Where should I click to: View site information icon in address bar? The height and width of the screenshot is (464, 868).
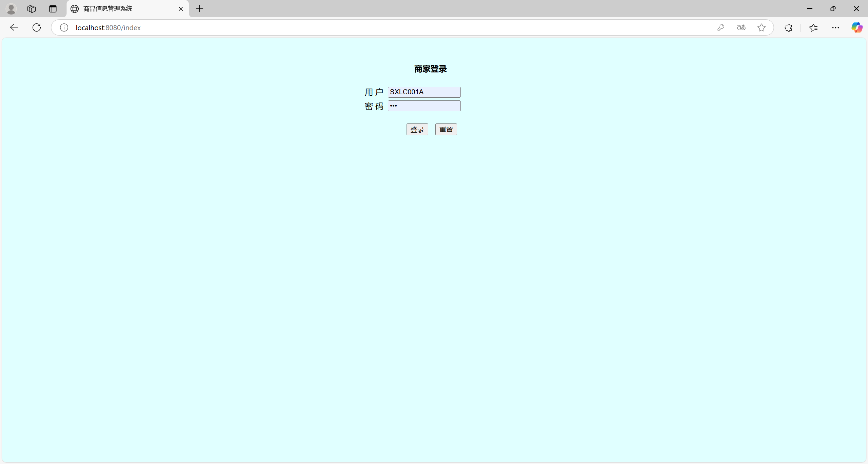(64, 27)
